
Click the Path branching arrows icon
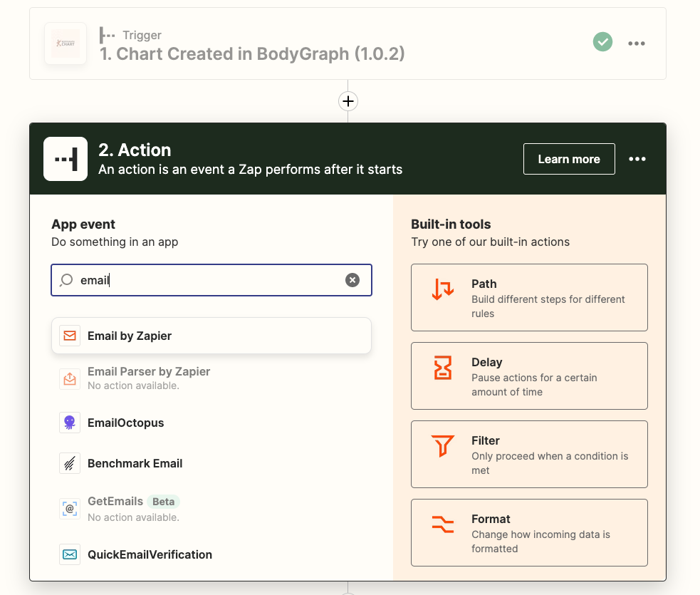(x=443, y=289)
